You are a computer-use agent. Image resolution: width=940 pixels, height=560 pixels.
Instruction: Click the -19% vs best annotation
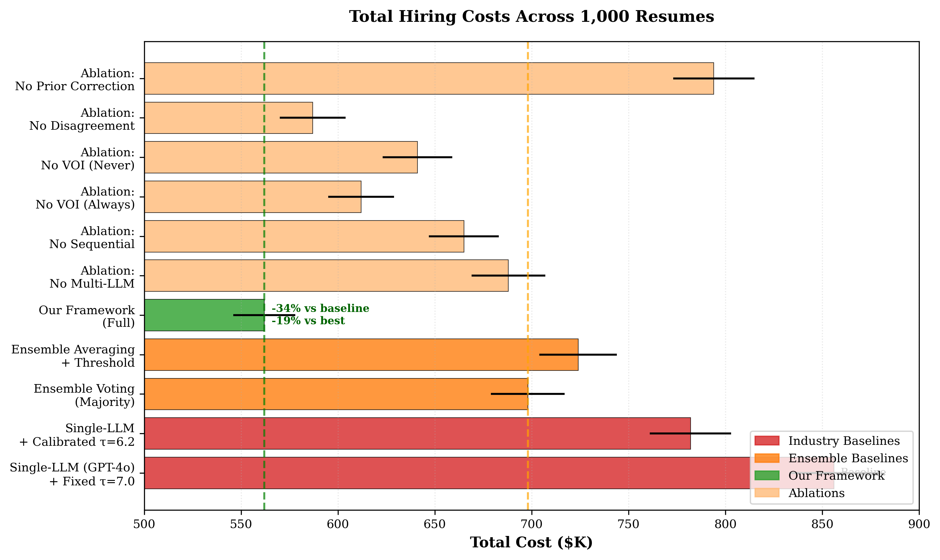(x=308, y=321)
